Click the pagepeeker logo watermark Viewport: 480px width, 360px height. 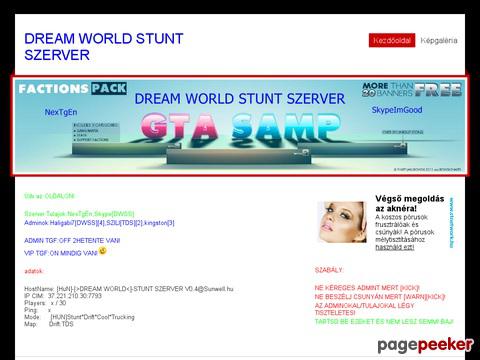click(425, 345)
